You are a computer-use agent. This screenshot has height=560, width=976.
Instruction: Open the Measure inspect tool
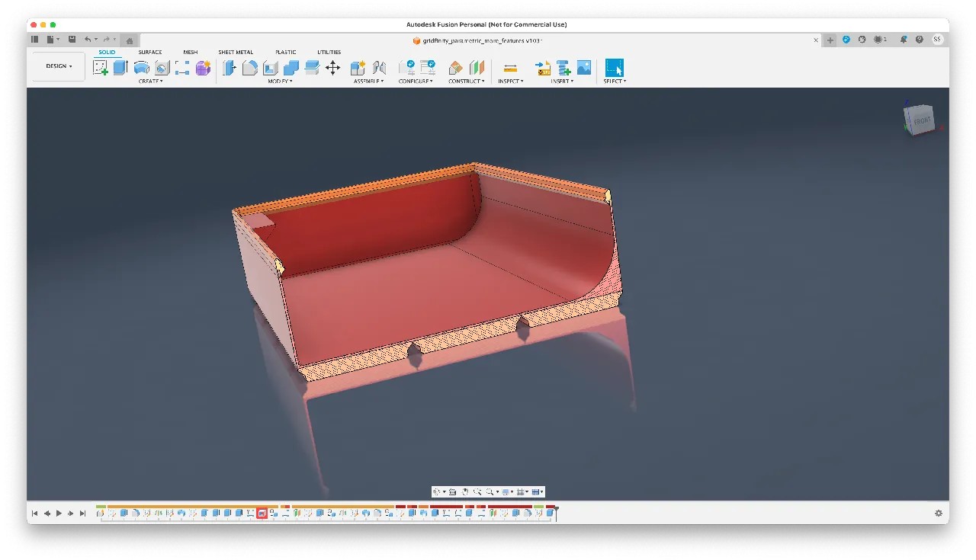tap(511, 67)
